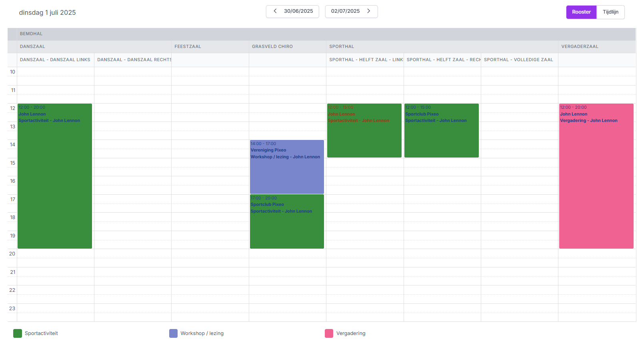The image size is (644, 351).
Task: Open the Grasveld Chiro 17:00-20:00 Sportclub booking
Action: pyautogui.click(x=287, y=221)
